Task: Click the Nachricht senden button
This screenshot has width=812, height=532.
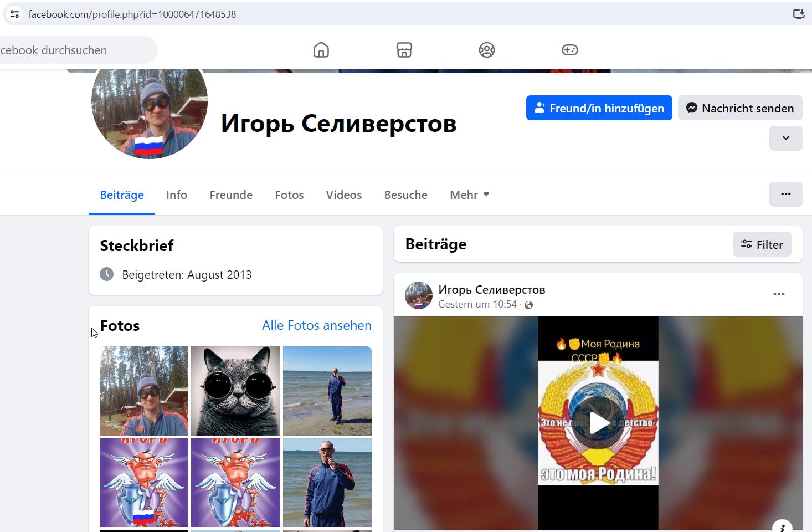Action: click(740, 108)
